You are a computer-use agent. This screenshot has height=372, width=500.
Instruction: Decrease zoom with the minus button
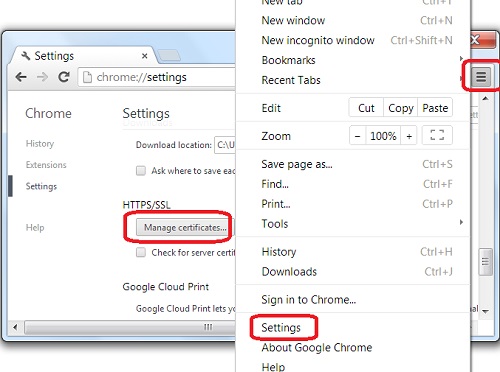point(357,136)
